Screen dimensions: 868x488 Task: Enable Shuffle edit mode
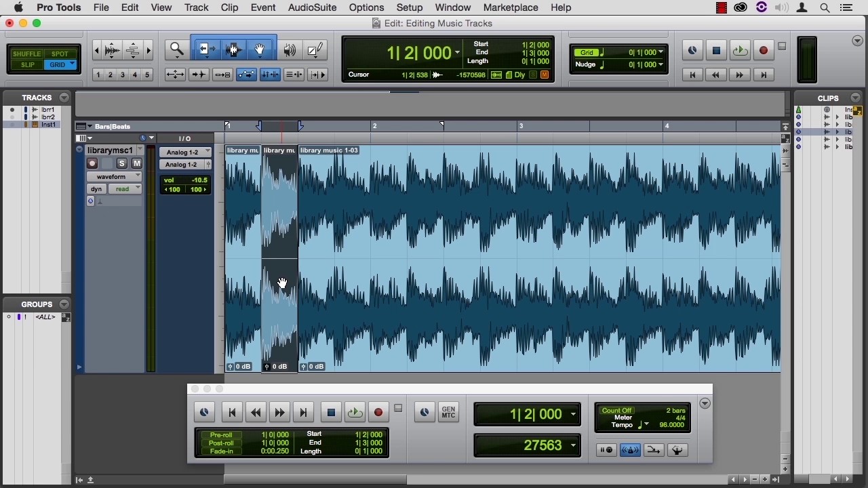[27, 54]
